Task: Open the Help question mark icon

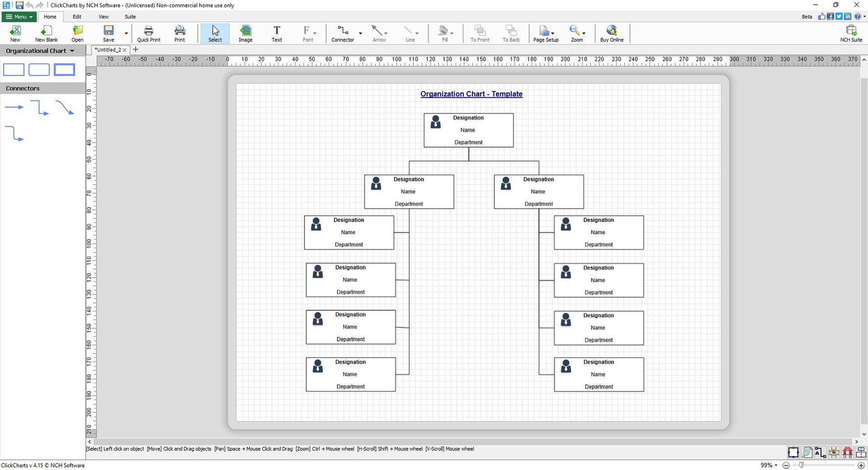Action: tap(857, 17)
